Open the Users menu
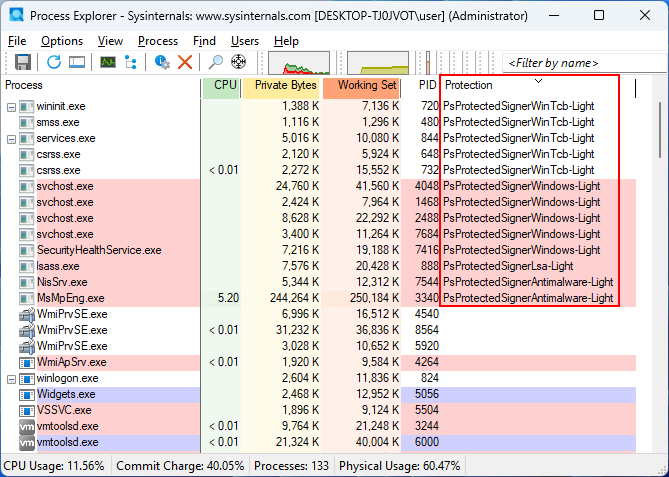Image resolution: width=669 pixels, height=477 pixels. [245, 41]
